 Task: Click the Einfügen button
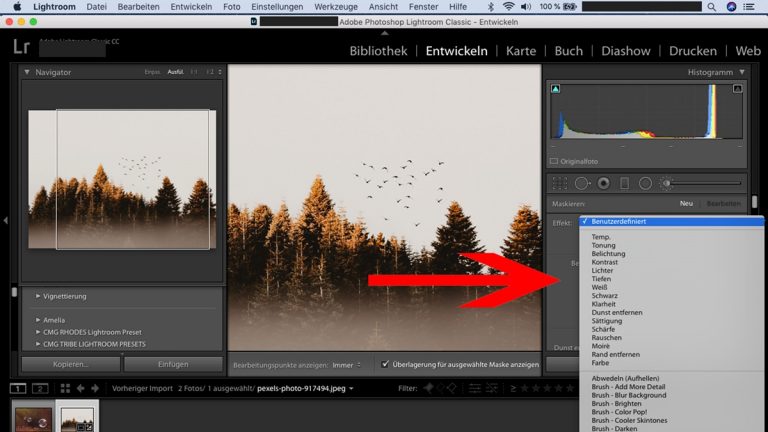pyautogui.click(x=173, y=364)
